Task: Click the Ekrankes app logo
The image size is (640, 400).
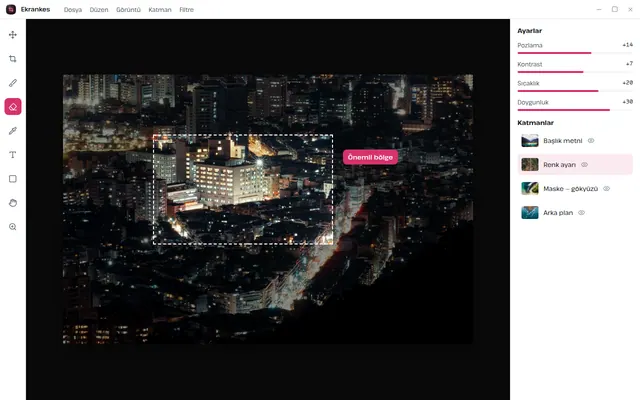Action: [x=11, y=9]
